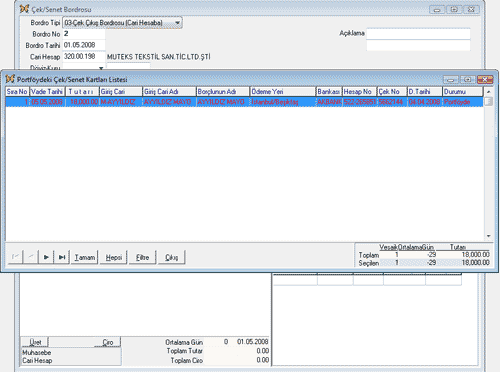Select the AKBANK check row
500x372 pixels.
click(244, 102)
